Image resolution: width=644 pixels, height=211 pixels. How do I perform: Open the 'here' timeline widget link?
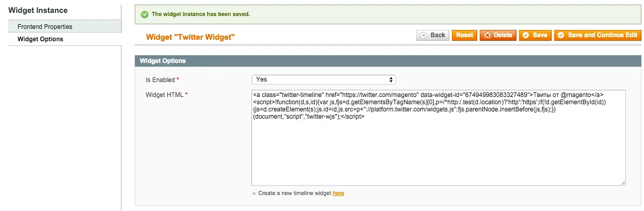[x=338, y=193]
